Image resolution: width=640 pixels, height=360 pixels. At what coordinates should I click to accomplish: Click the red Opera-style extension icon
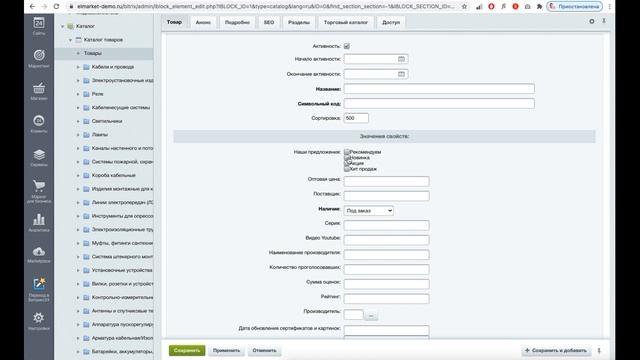pos(491,7)
